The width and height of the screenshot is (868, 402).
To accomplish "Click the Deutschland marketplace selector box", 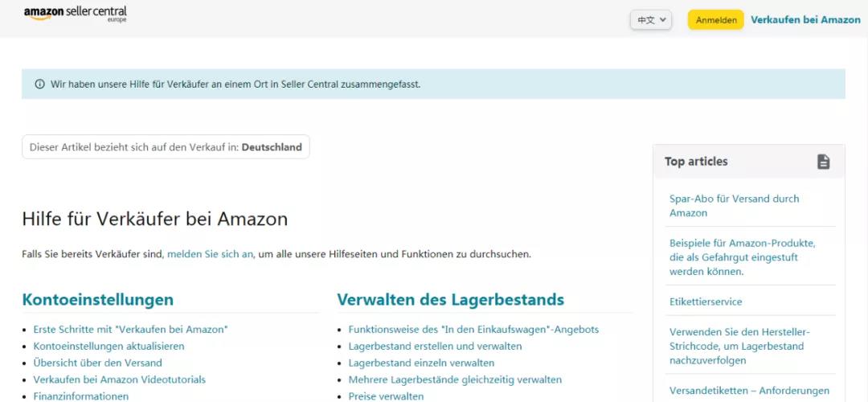I will coord(166,147).
